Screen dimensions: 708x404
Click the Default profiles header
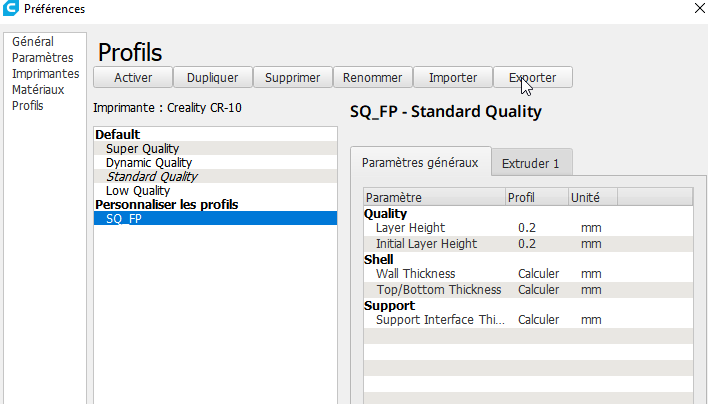coord(117,135)
